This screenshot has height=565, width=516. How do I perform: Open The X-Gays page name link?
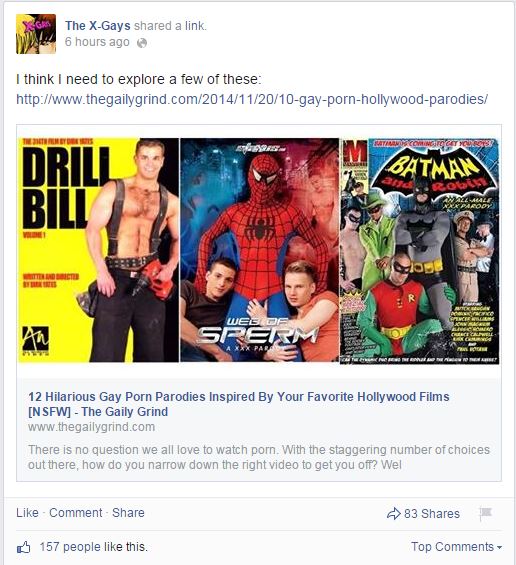pyautogui.click(x=98, y=26)
